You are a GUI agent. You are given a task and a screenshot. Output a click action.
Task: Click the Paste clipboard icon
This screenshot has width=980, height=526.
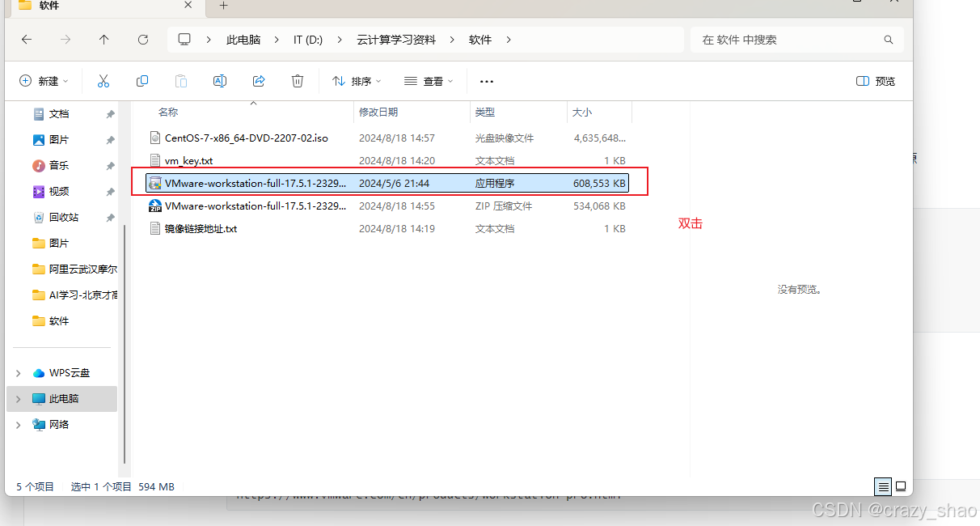(181, 81)
